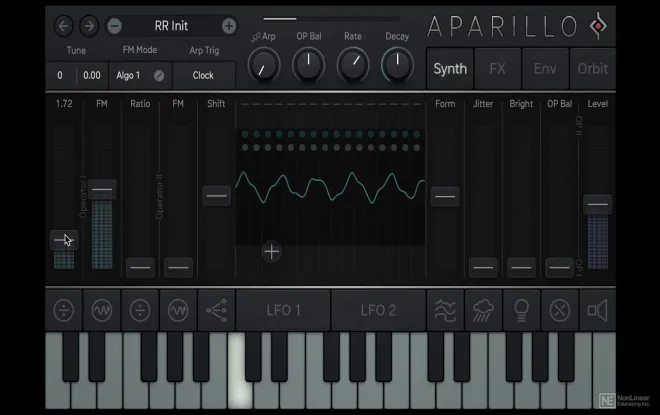Click the Shift branching nodes icon
The height and width of the screenshot is (415, 660).
216,311
